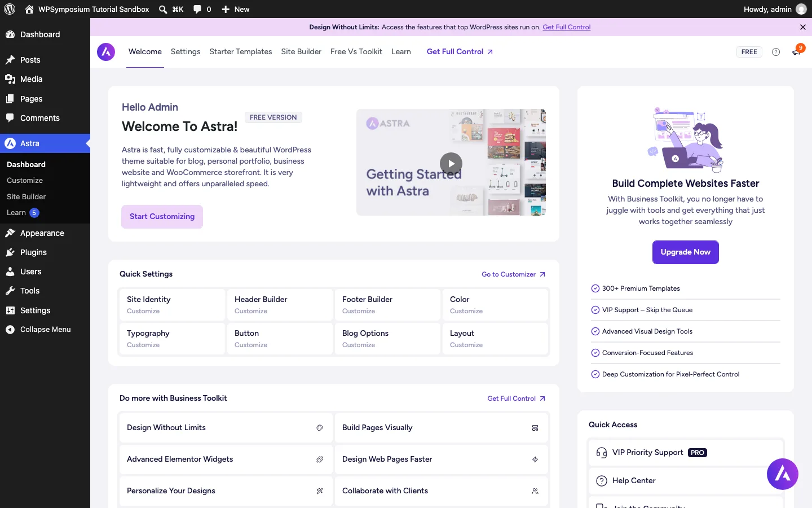Click the 300+ Premium Templates feature text
Viewport: 812px width, 508px height.
pos(641,288)
